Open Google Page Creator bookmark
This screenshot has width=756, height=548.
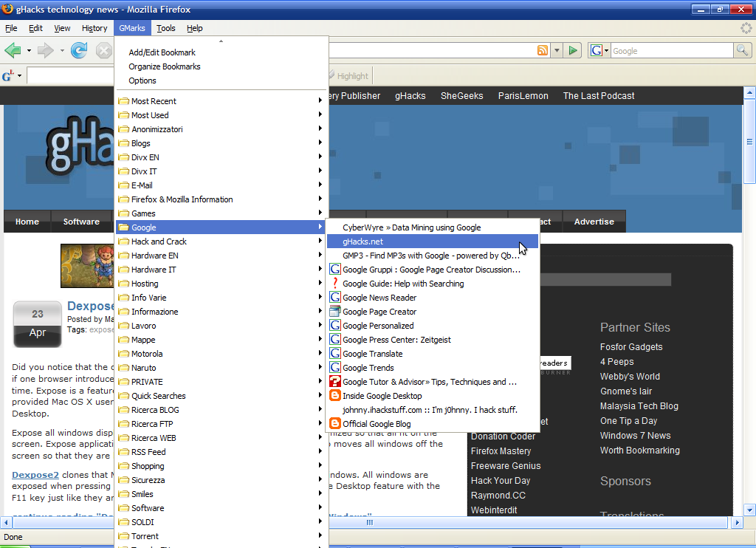click(433, 312)
